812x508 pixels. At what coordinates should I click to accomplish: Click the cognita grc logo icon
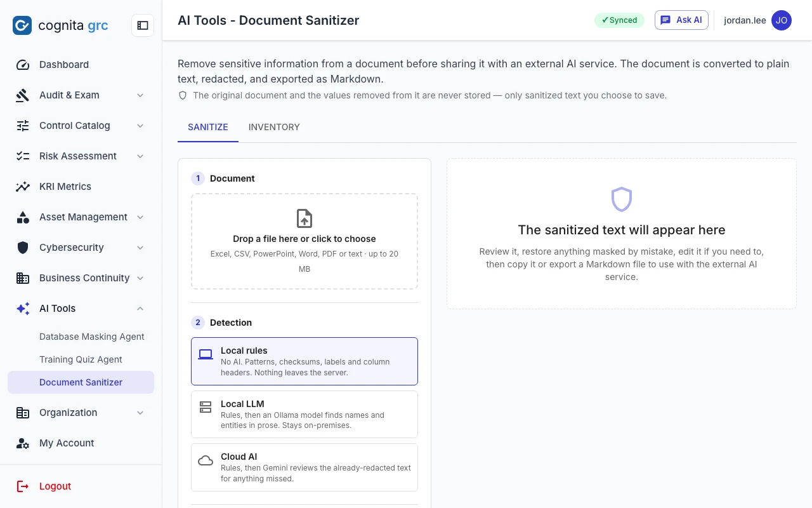coord(22,25)
